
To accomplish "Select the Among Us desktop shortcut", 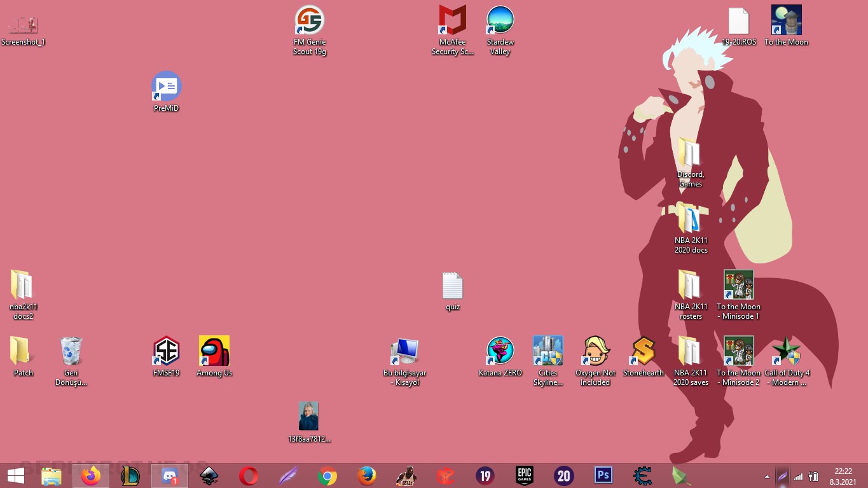I will click(214, 357).
